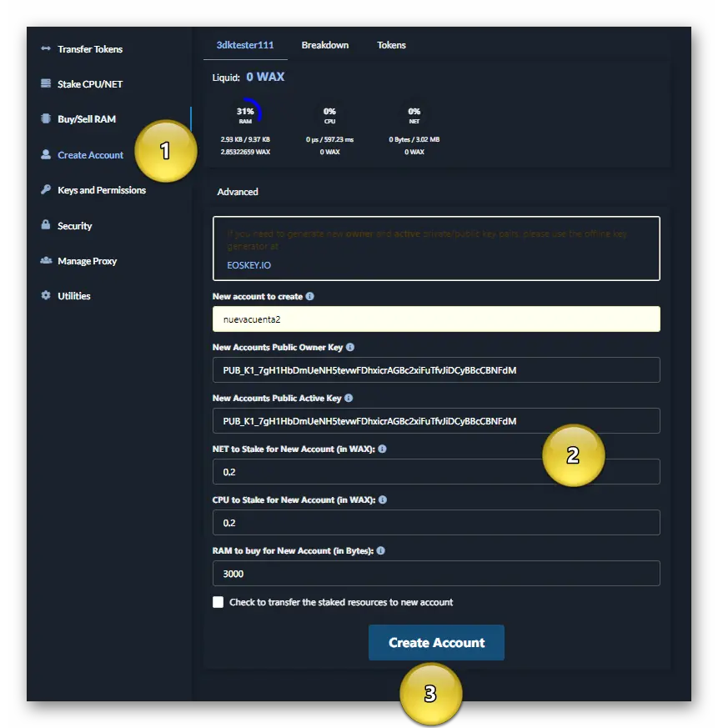Image resolution: width=718 pixels, height=728 pixels.
Task: Click the blue Create Account button
Action: 437,643
